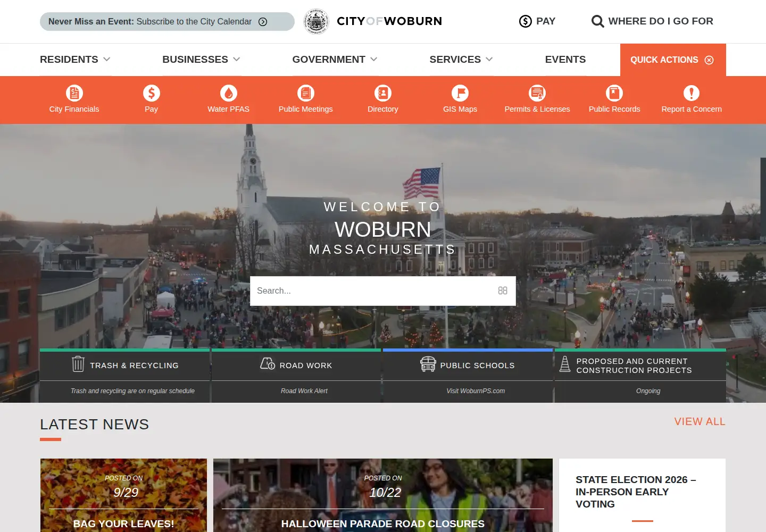Viewport: 766px width, 532px height.
Task: Click the dollar-circle icon beside PAY in header
Action: click(x=526, y=21)
